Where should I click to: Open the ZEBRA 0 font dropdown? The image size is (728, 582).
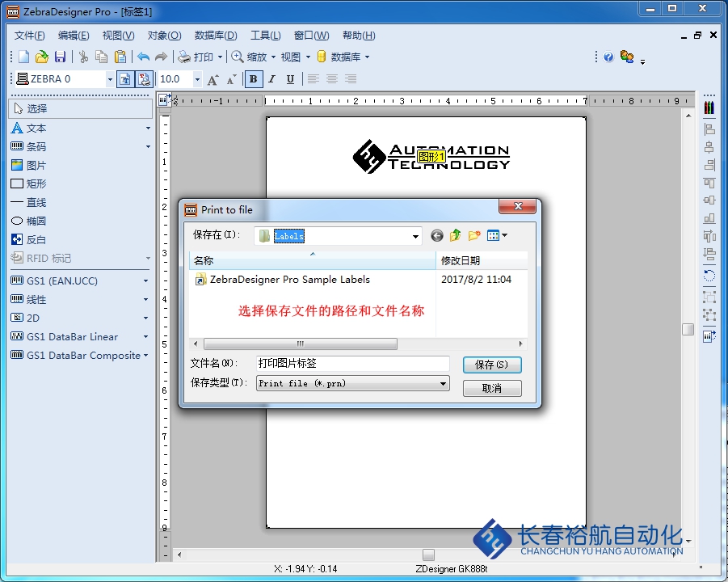(x=110, y=79)
